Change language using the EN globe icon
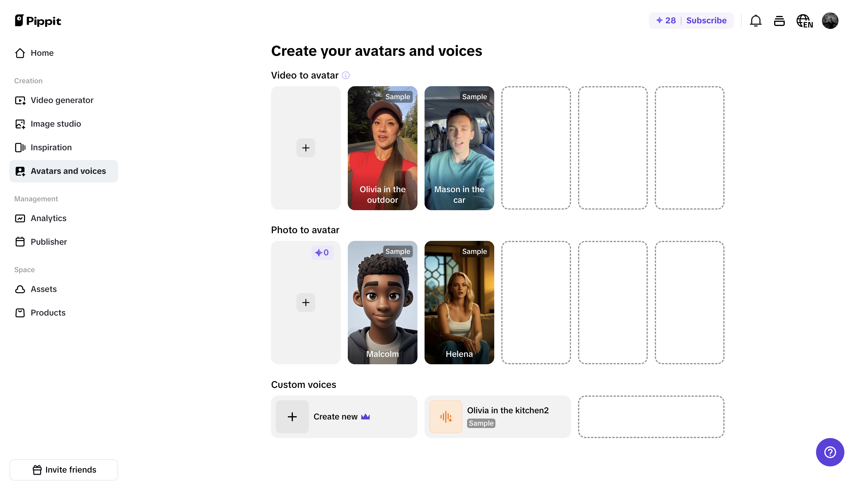Viewport: 868px width, 490px height. point(805,21)
